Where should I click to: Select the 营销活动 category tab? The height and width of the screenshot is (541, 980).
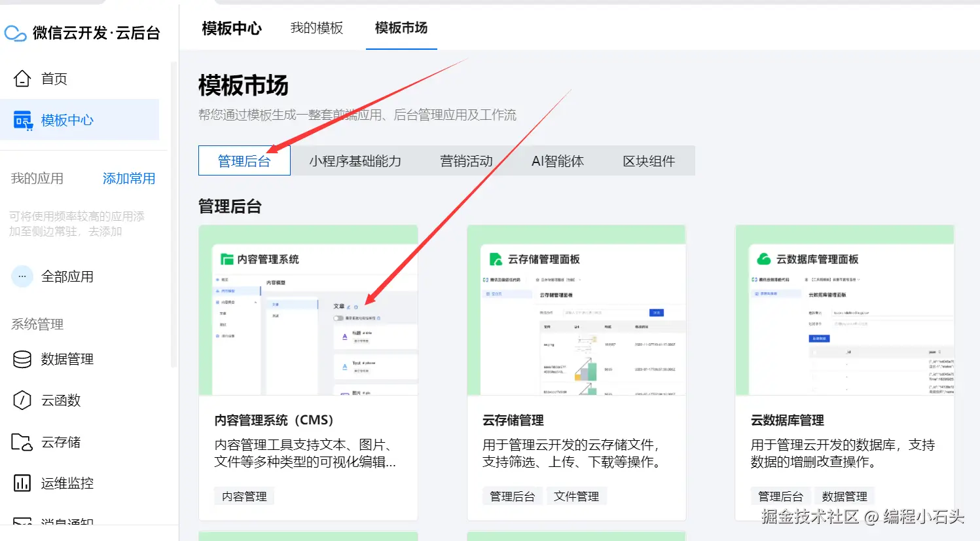click(466, 161)
